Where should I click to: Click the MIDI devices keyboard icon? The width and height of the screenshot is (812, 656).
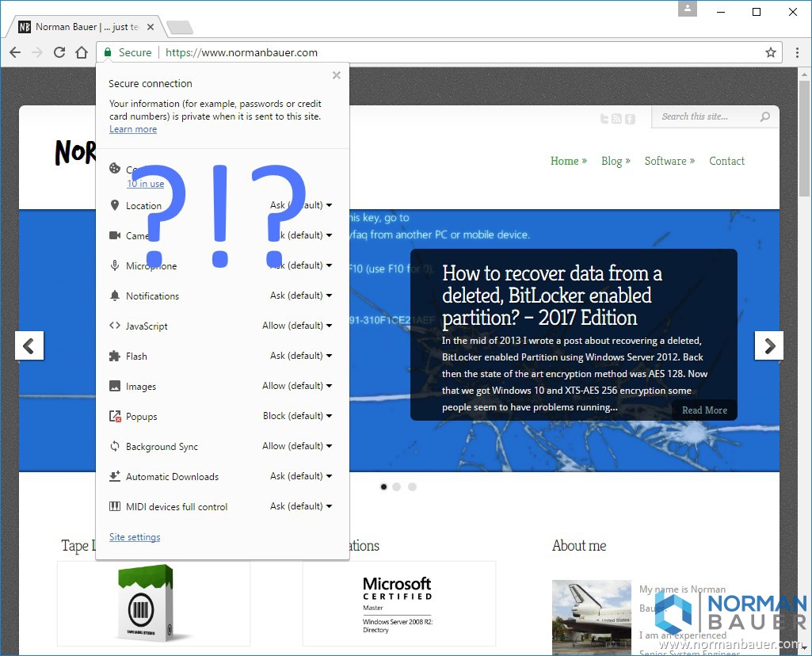pyautogui.click(x=115, y=506)
